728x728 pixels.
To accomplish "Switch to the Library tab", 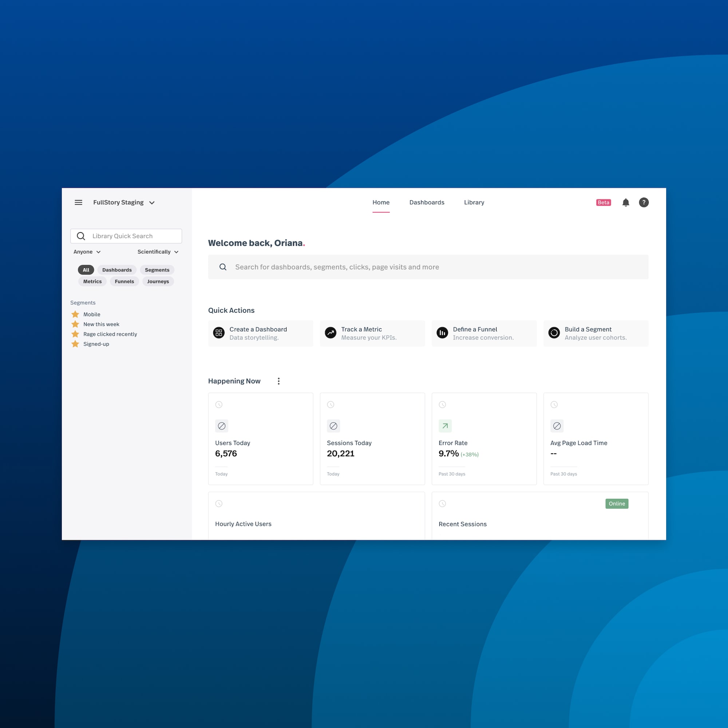I will [474, 203].
